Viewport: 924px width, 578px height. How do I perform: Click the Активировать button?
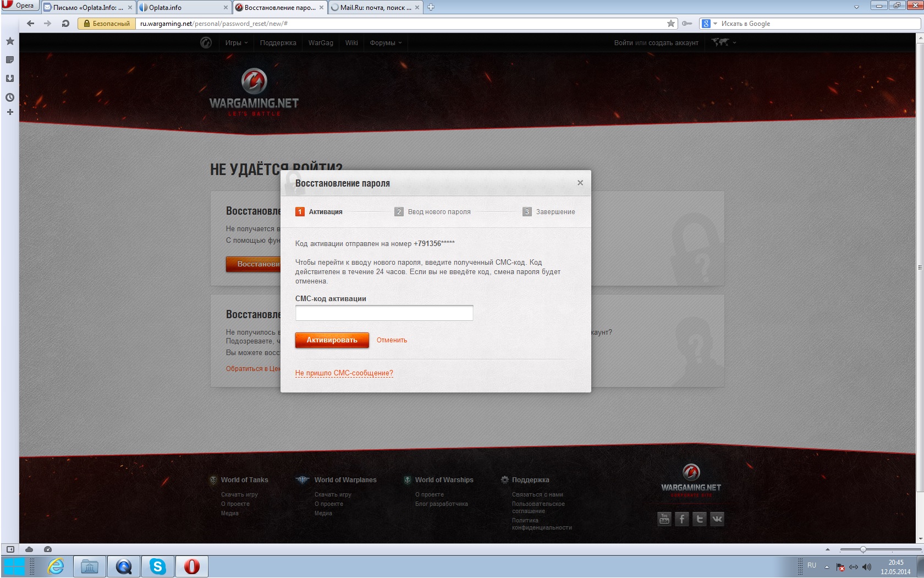[x=332, y=340]
